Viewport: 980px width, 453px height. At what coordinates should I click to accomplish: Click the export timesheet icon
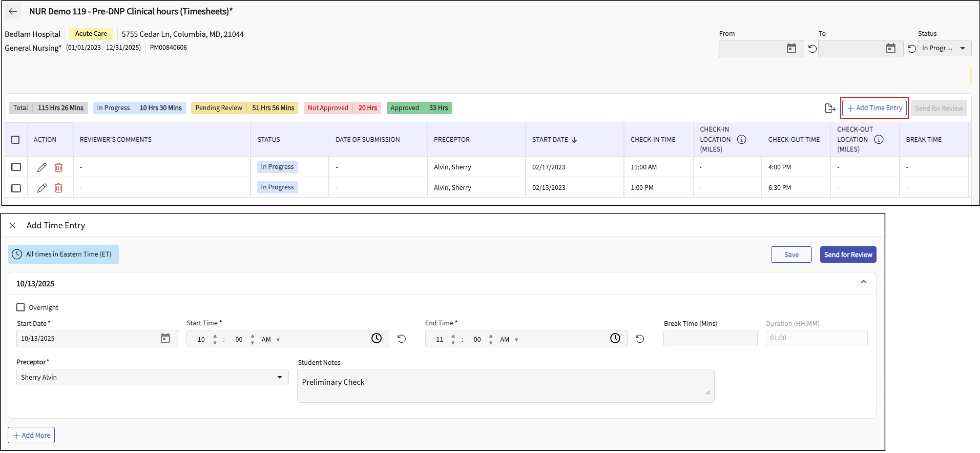(830, 108)
